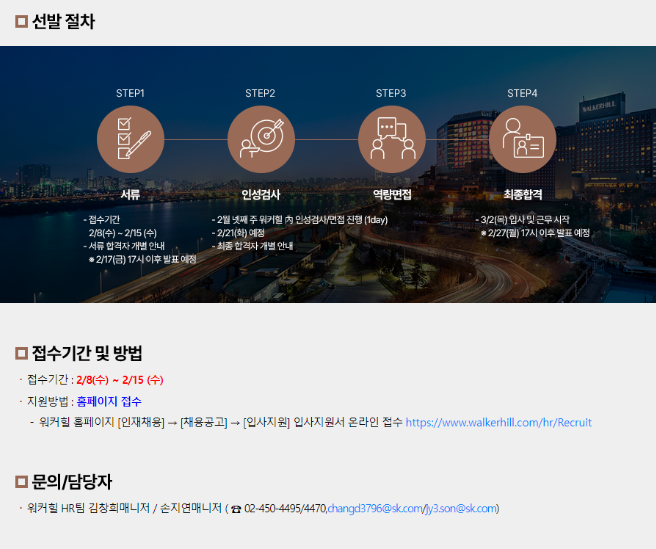Click the STEP4 label
This screenshot has height=549, width=656.
tap(522, 93)
